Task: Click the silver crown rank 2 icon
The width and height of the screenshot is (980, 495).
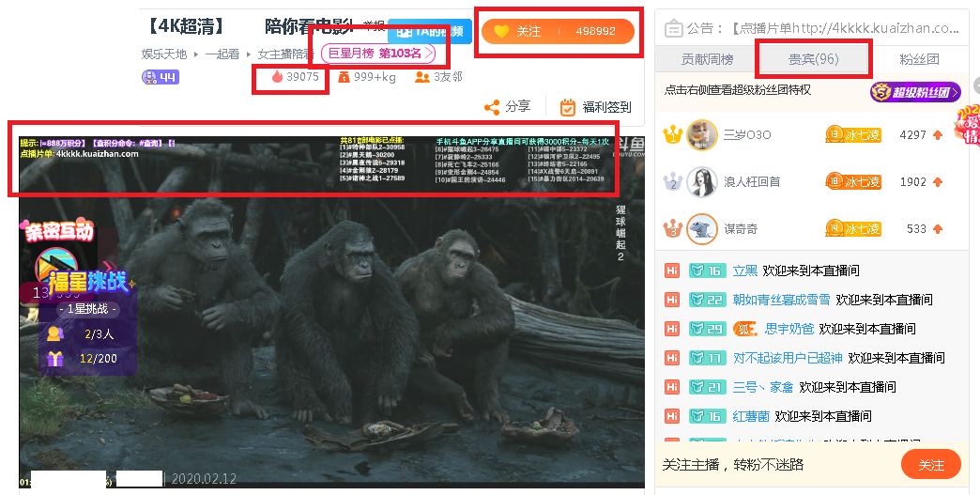Action: [x=672, y=182]
